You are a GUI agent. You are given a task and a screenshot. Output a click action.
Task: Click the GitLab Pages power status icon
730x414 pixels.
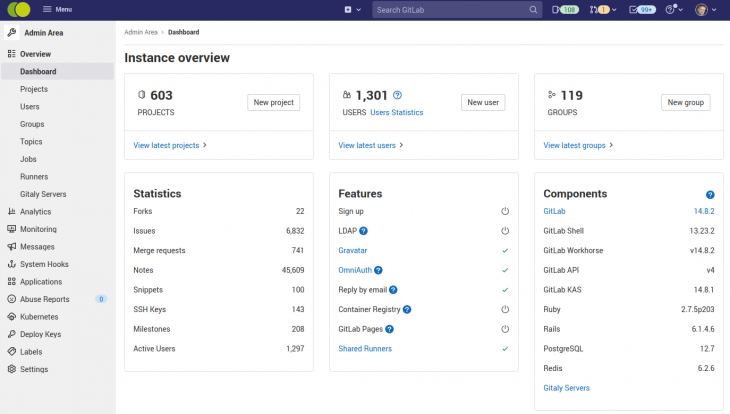tap(505, 329)
